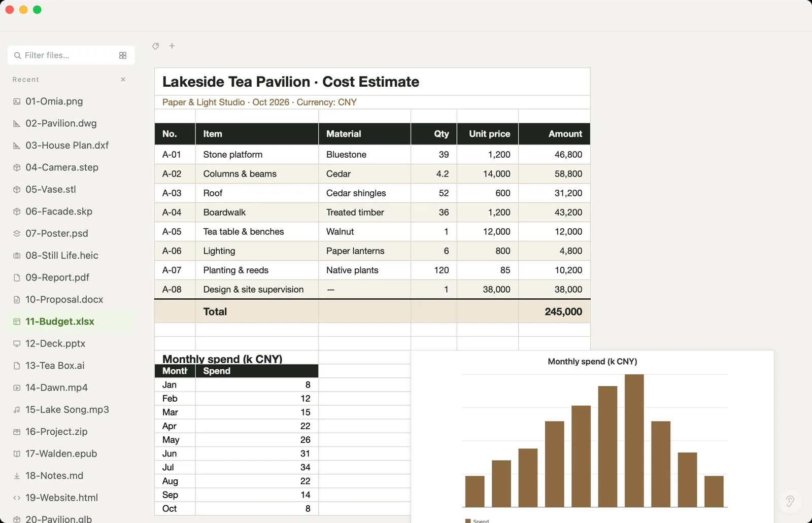The image size is (812, 523).
Task: Select 13-Tea Box.ai file
Action: click(71, 366)
